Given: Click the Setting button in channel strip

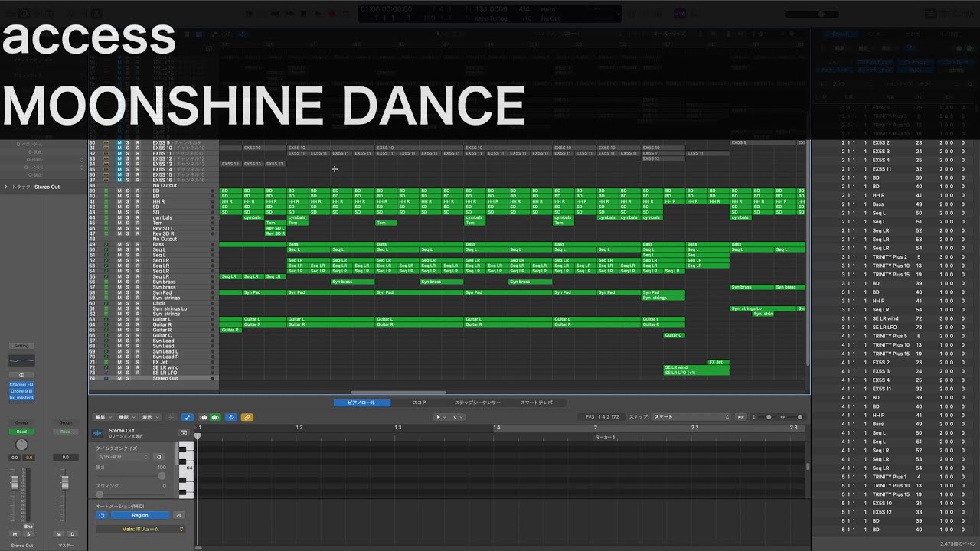Looking at the screenshot, I should click(x=21, y=346).
